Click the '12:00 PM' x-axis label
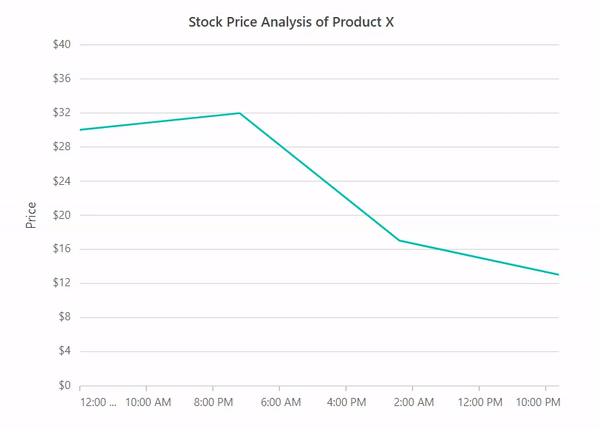The width and height of the screenshot is (600, 429). pos(479,402)
